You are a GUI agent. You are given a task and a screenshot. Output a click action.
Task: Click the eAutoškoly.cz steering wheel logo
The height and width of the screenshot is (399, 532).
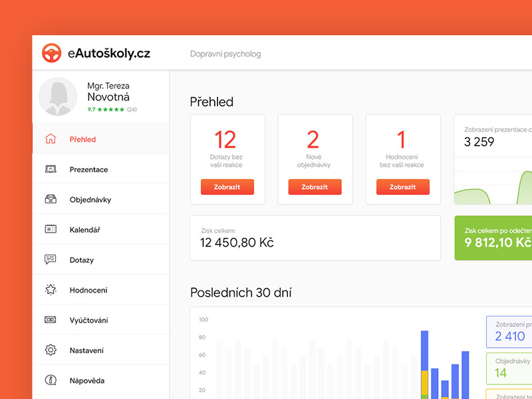tap(52, 53)
